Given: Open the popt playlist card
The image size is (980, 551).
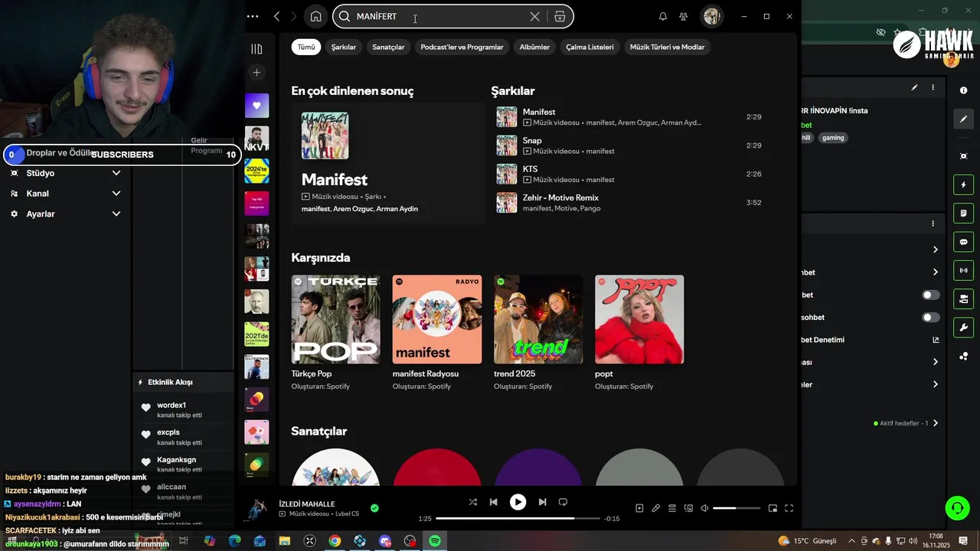Looking at the screenshot, I should pyautogui.click(x=639, y=332).
